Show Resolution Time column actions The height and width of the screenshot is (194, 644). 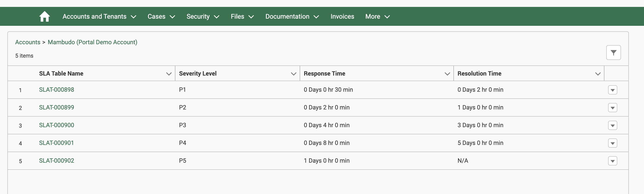click(x=598, y=74)
